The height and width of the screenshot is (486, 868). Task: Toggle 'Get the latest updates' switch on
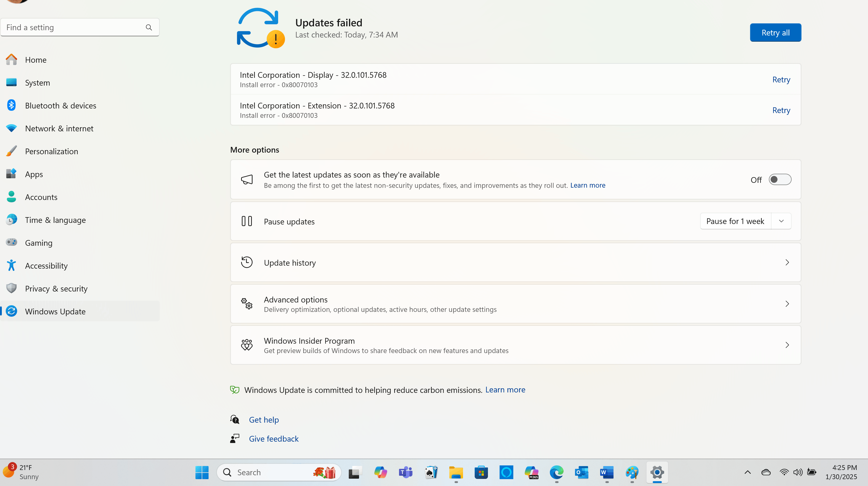[x=780, y=179]
